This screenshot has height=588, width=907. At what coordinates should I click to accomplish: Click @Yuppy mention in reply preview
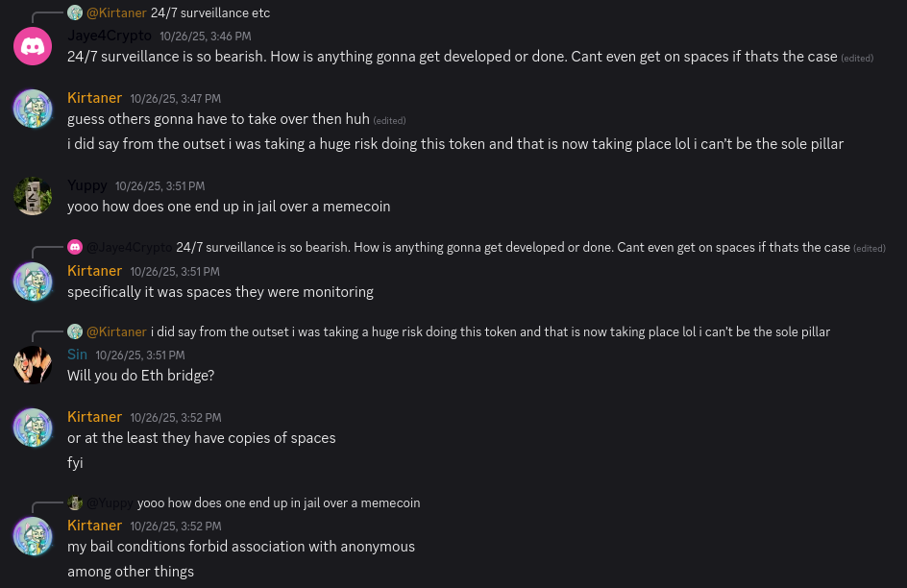pyautogui.click(x=110, y=502)
